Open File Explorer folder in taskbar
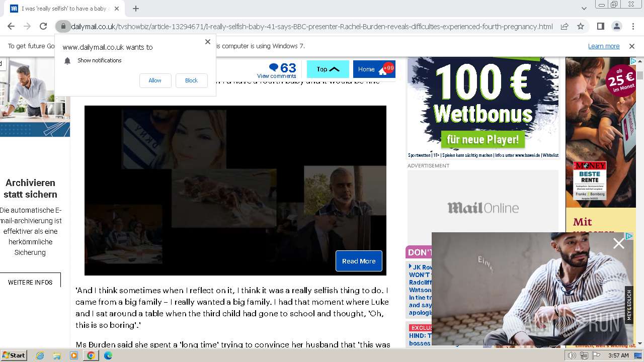Viewport: 644px width, 362px height. pos(57,355)
